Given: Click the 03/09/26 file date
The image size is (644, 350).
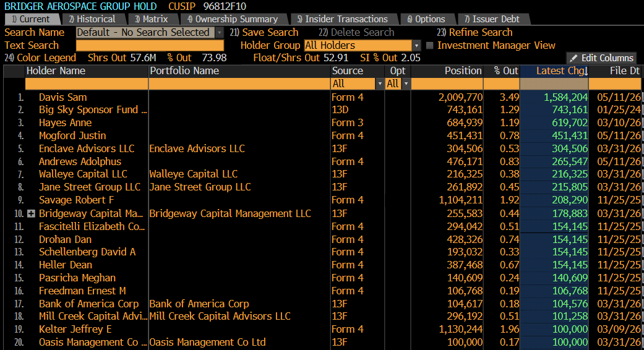Looking at the screenshot, I should pyautogui.click(x=619, y=330).
